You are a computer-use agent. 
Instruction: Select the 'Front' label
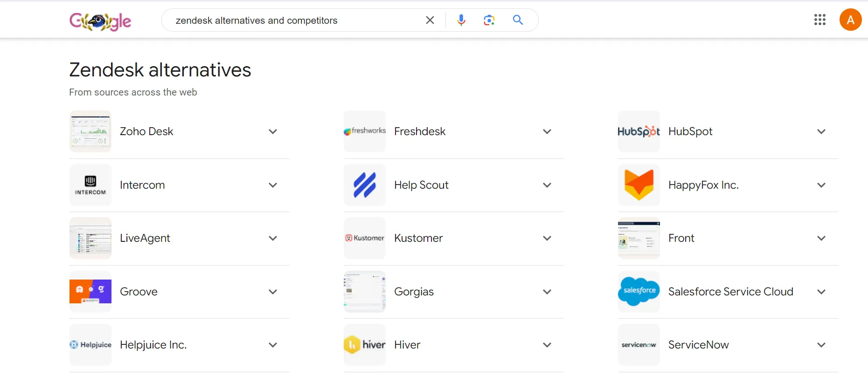tap(681, 238)
